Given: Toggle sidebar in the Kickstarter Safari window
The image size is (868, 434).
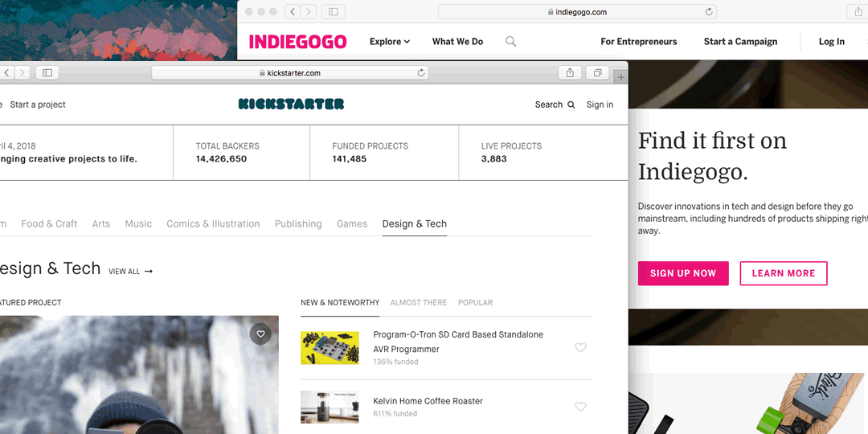Looking at the screenshot, I should click(x=47, y=72).
